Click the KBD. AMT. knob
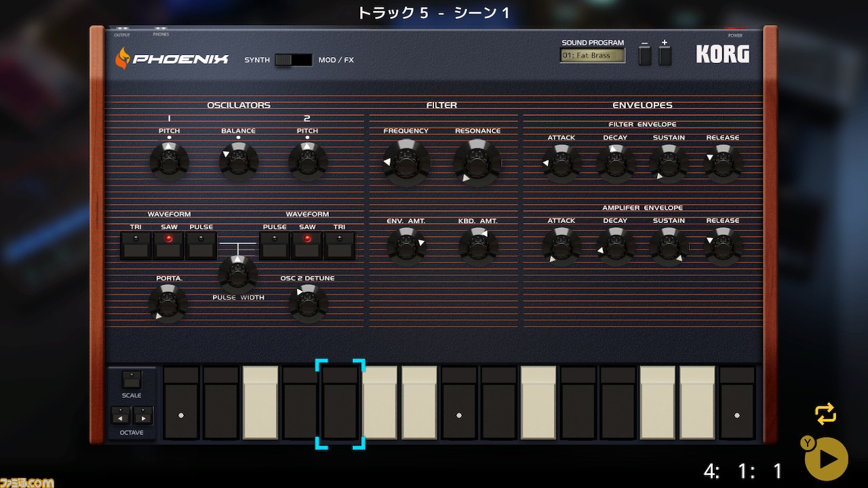 point(478,246)
